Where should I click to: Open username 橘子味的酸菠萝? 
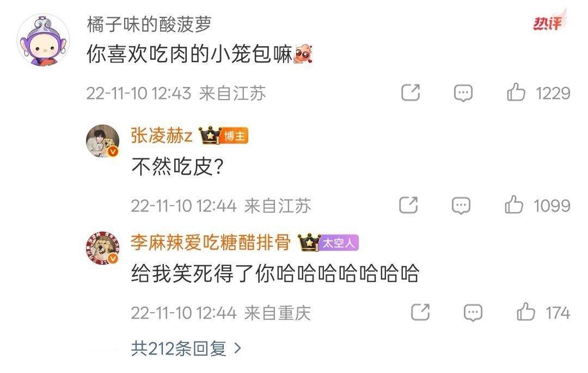[149, 24]
